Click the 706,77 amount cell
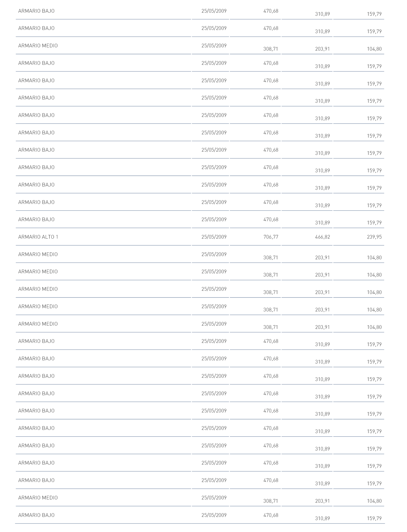407x532 pixels. tap(271, 237)
